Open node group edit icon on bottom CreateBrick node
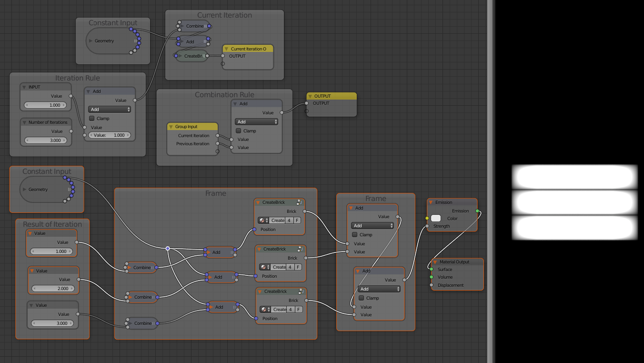This screenshot has width=644, height=363. click(302, 291)
